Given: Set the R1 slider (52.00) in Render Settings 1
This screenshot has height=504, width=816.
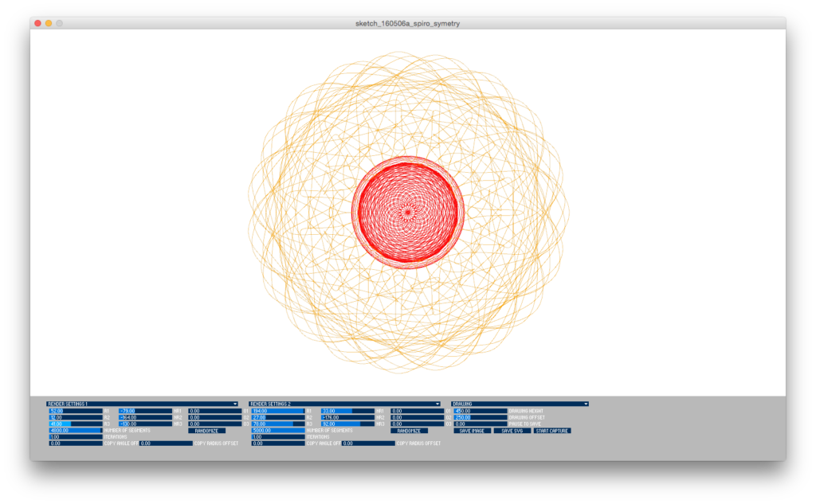Looking at the screenshot, I should 76,411.
